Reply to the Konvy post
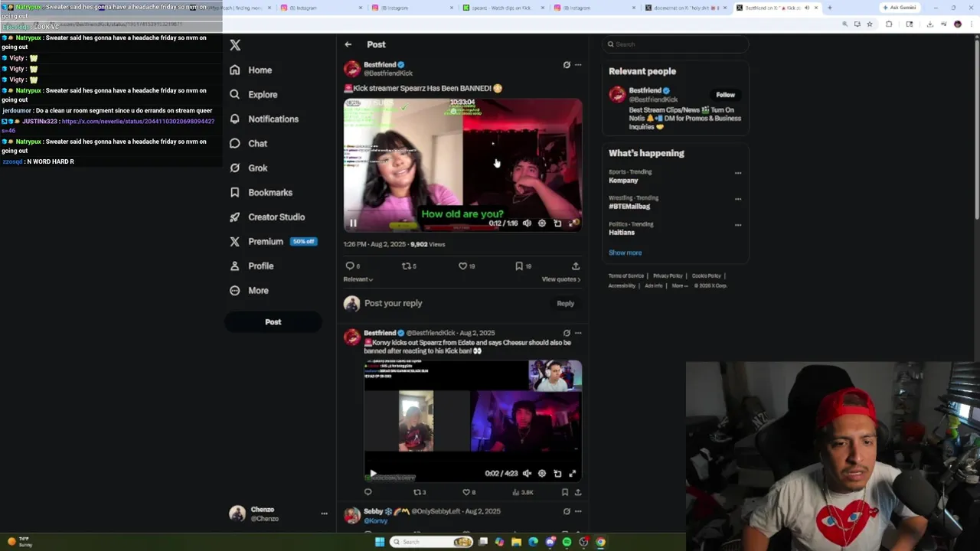The width and height of the screenshot is (980, 551). click(x=368, y=492)
